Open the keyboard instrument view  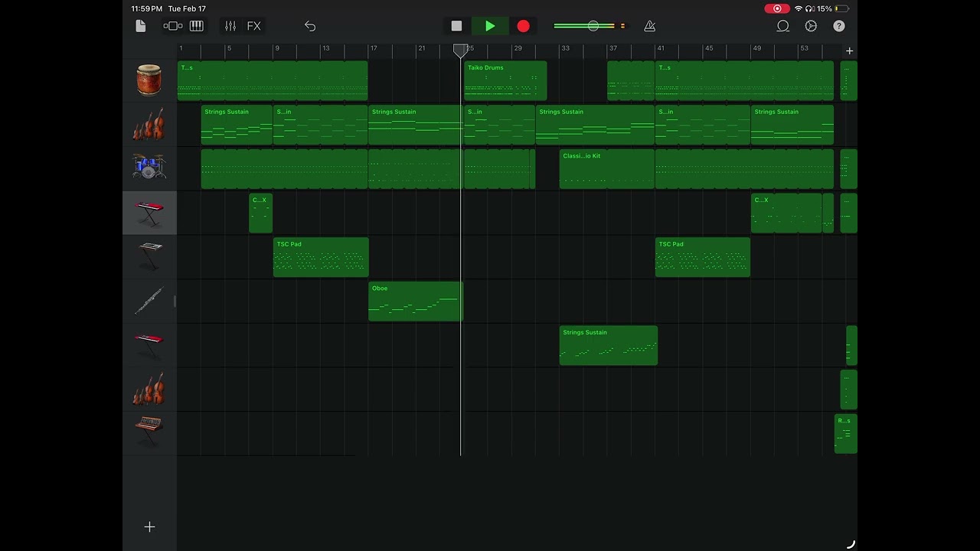[197, 26]
